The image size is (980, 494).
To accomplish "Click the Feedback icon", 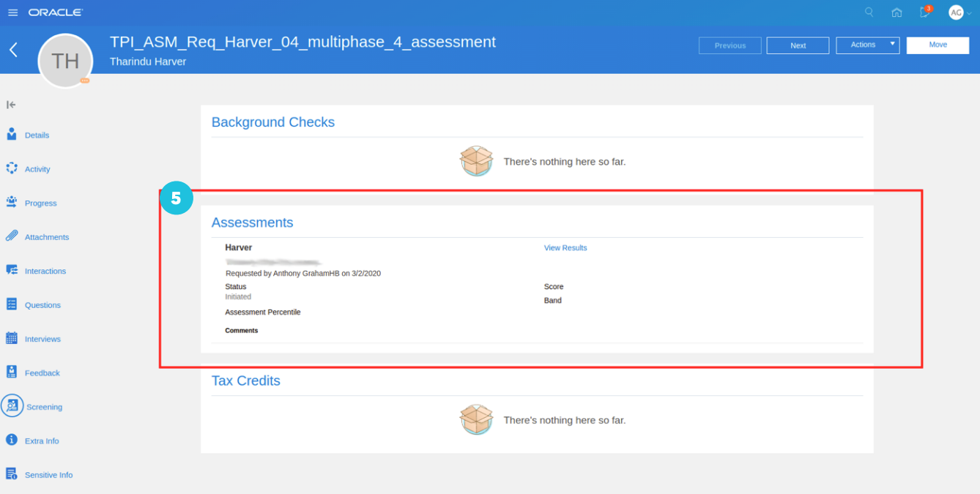I will coord(12,372).
